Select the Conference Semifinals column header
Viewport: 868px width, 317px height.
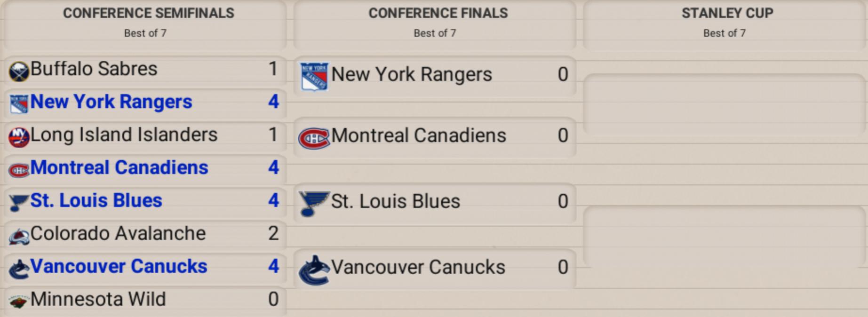(148, 13)
